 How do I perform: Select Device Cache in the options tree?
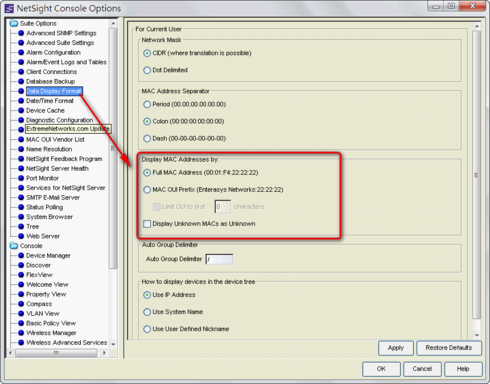tap(45, 110)
